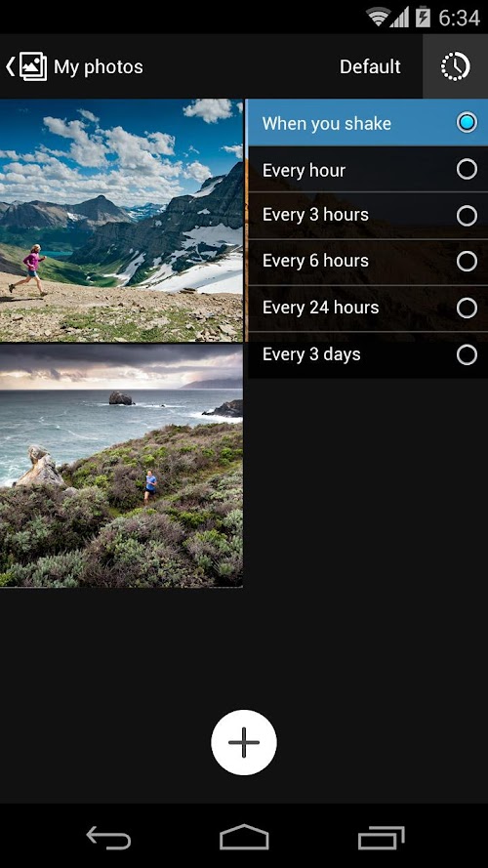Select the When you shake radio button

pyautogui.click(x=467, y=122)
